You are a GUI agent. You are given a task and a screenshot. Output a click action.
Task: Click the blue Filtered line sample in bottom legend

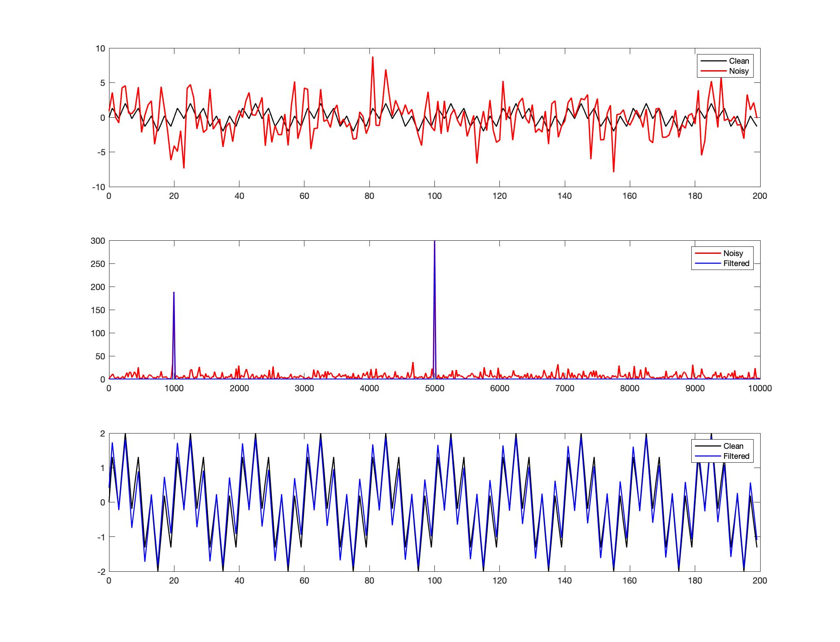(x=707, y=456)
